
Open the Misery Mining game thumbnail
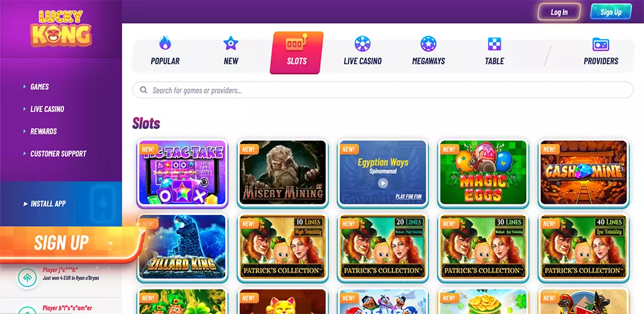tap(282, 172)
